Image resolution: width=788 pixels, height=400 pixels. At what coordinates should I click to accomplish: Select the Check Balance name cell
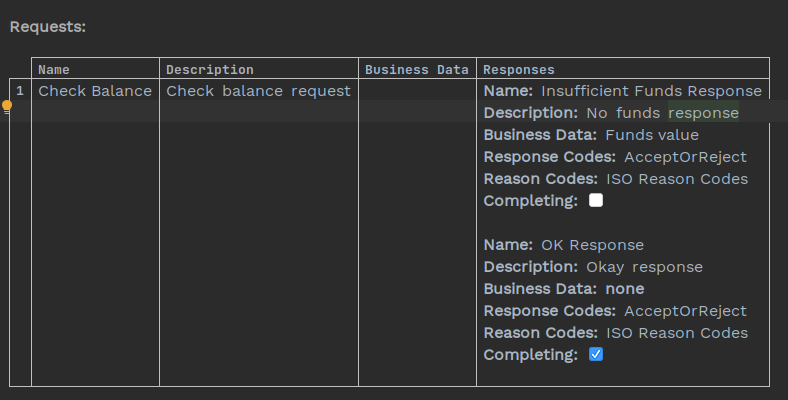[x=95, y=91]
